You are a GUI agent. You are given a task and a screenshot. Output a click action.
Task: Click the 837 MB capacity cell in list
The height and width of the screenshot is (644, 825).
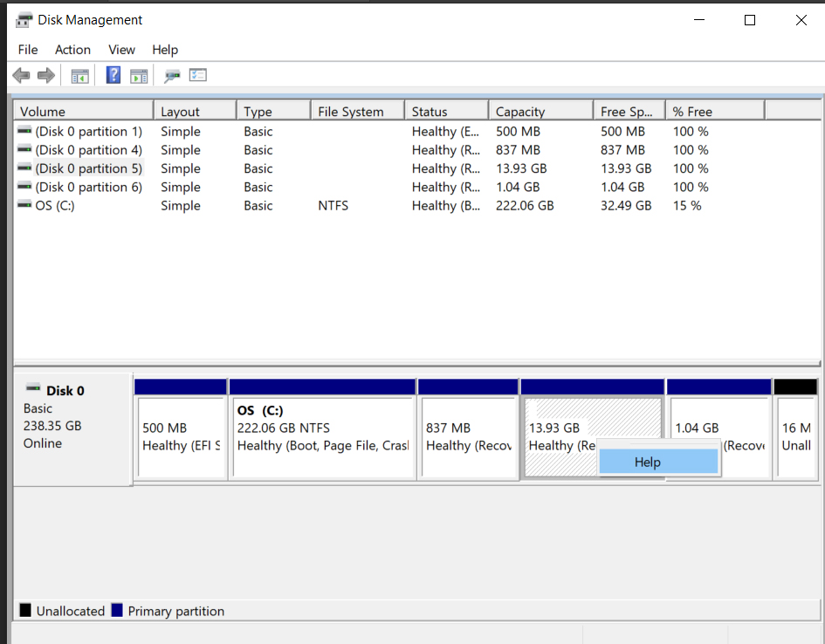pos(518,150)
